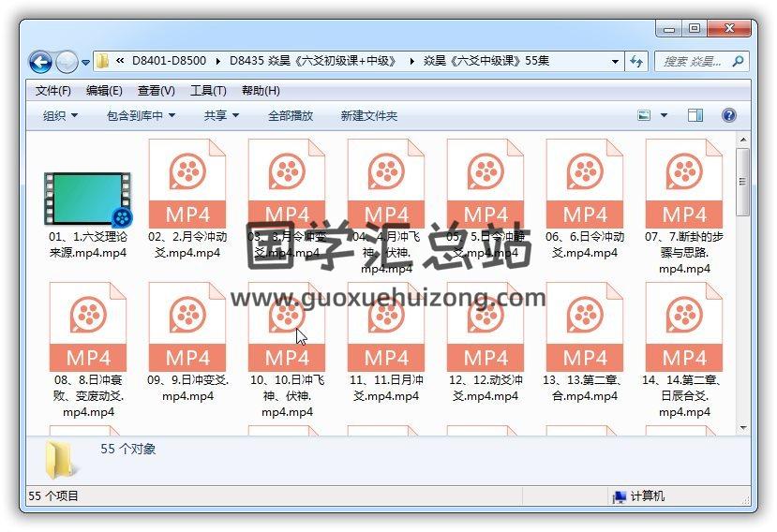Select the 02、2.月令冲动爻 MP4 file icon
The width and height of the screenshot is (777, 532).
pos(187,184)
